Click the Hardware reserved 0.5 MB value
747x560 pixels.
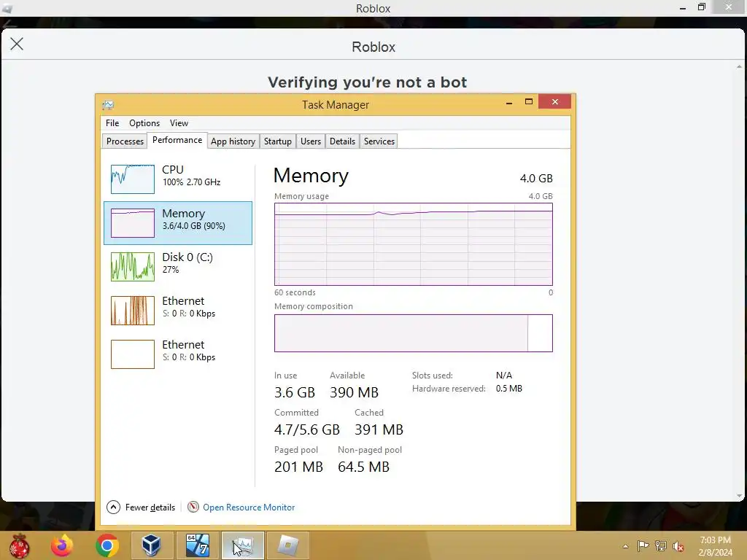tap(508, 389)
